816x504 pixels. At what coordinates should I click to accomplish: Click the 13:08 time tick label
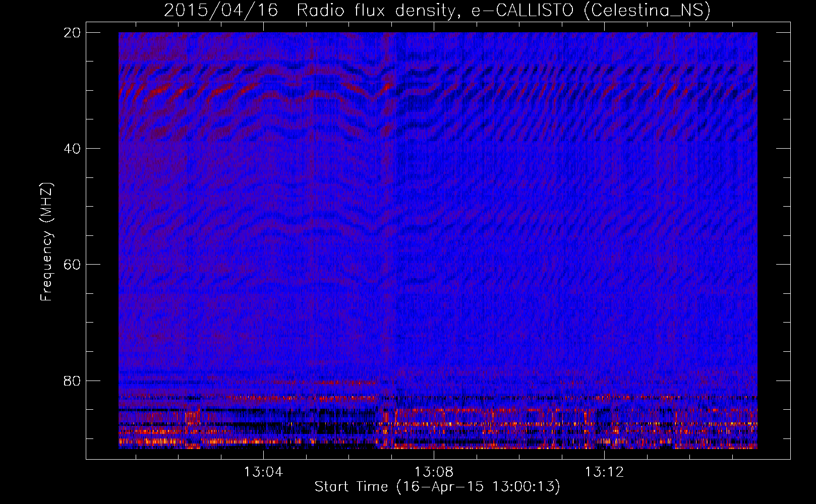click(434, 472)
